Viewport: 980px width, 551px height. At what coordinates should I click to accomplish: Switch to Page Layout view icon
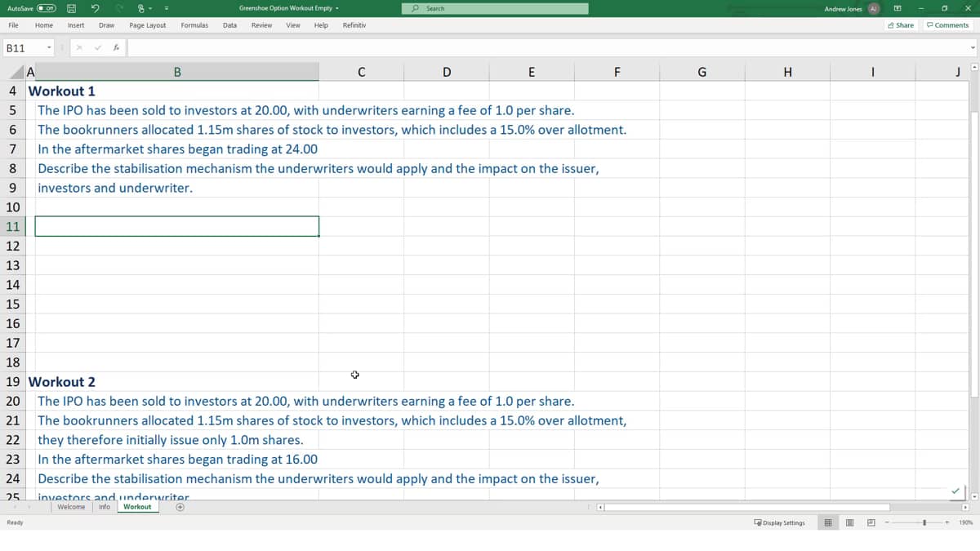point(850,522)
